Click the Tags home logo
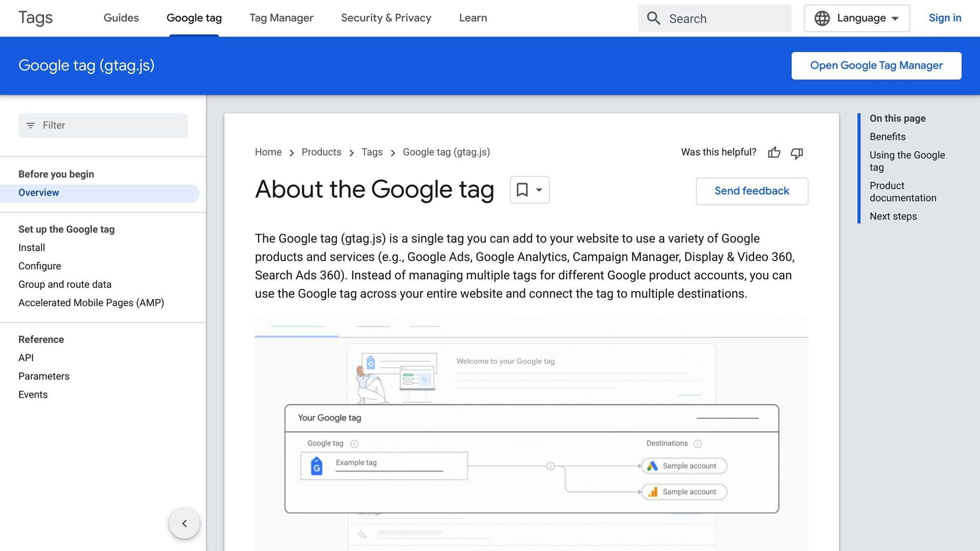The width and height of the screenshot is (980, 551). pyautogui.click(x=35, y=18)
